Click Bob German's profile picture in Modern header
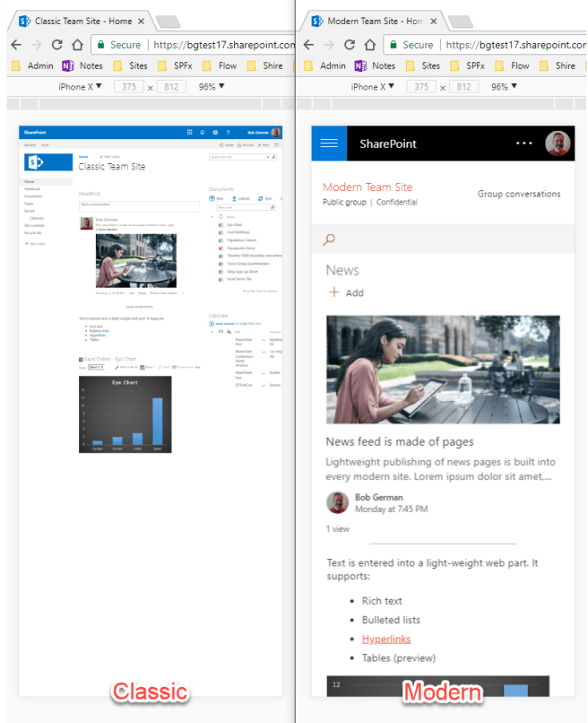Viewport: 588px width, 723px height. pyautogui.click(x=558, y=144)
